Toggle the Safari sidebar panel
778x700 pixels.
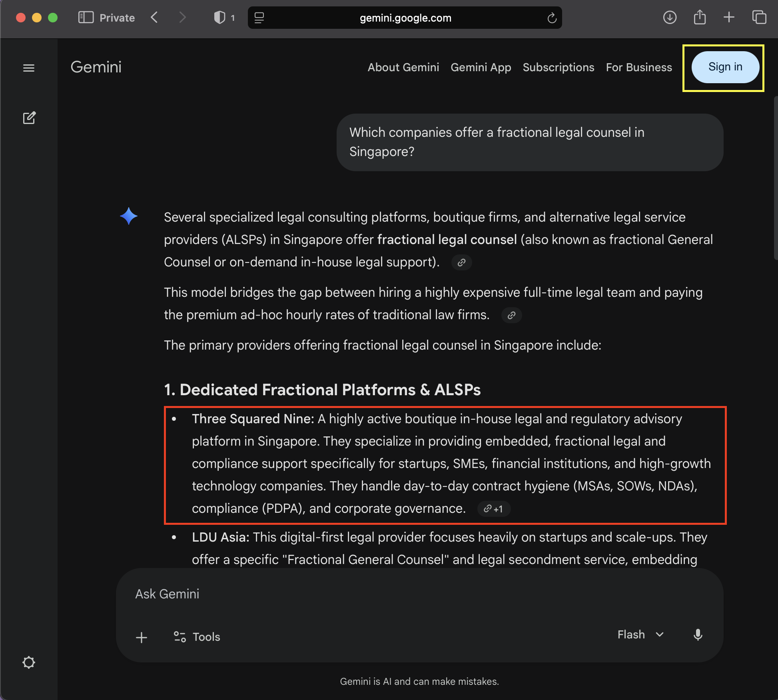pos(86,18)
